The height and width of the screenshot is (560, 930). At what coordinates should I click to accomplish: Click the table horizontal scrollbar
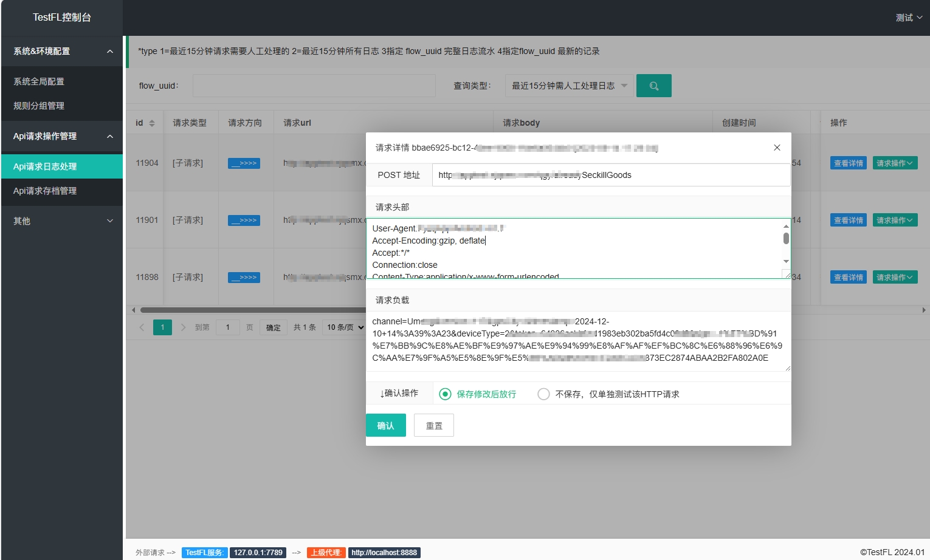coord(253,310)
